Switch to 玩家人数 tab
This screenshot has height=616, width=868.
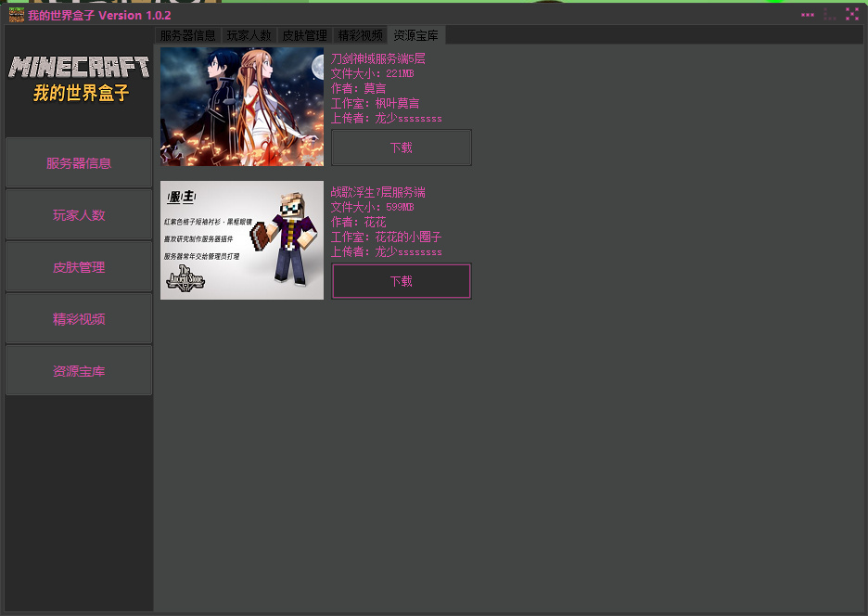click(249, 35)
